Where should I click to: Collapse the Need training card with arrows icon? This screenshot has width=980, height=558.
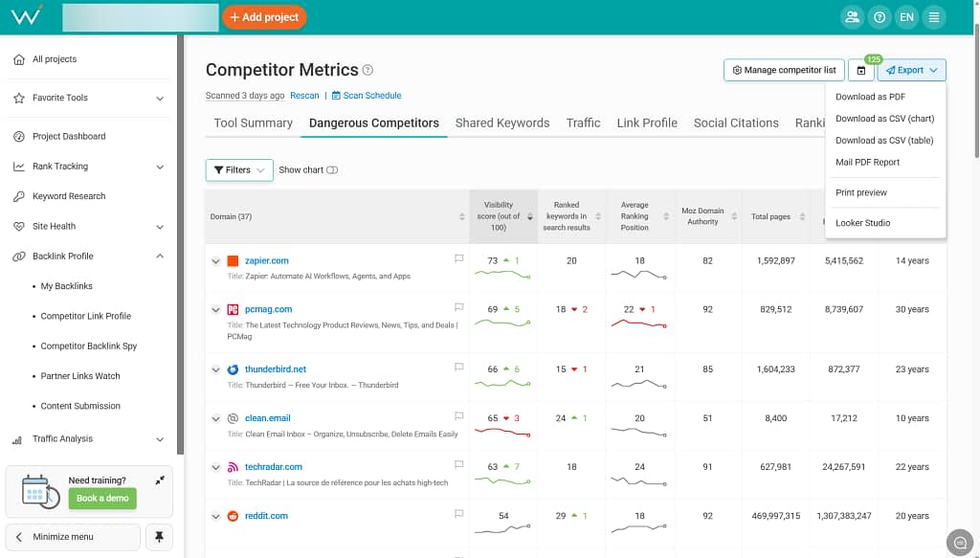pyautogui.click(x=160, y=480)
